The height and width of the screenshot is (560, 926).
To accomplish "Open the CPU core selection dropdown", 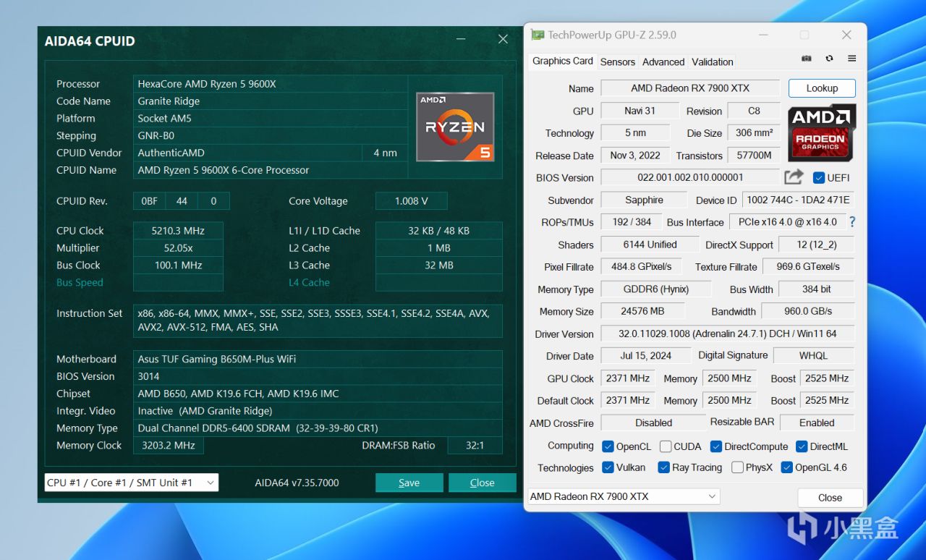I will point(131,483).
